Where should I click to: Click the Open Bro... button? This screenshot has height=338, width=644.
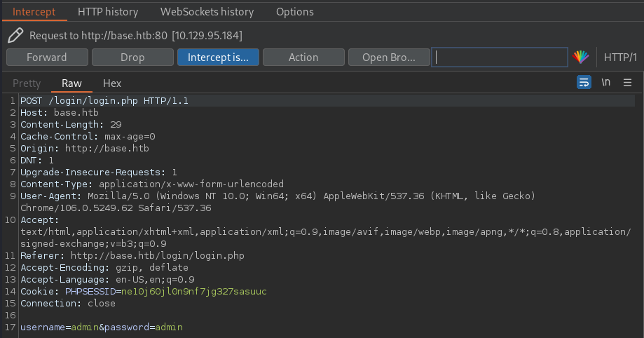pos(389,58)
